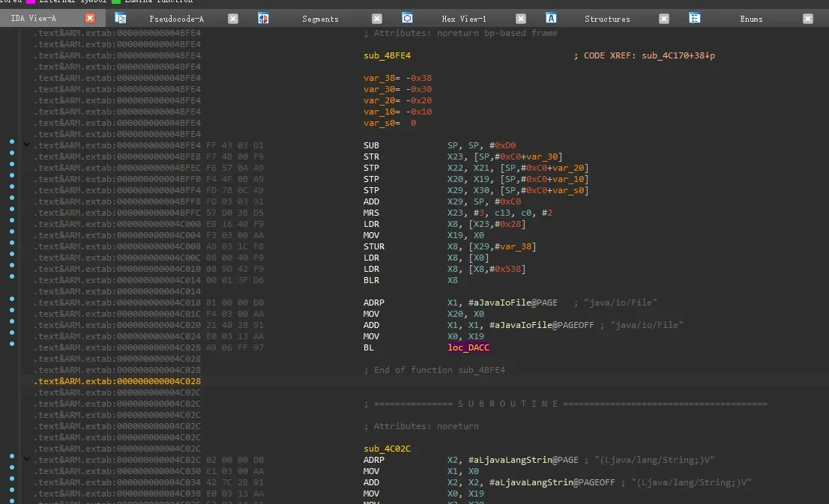This screenshot has width=829, height=504.
Task: Close the Enums tab
Action: (x=808, y=19)
